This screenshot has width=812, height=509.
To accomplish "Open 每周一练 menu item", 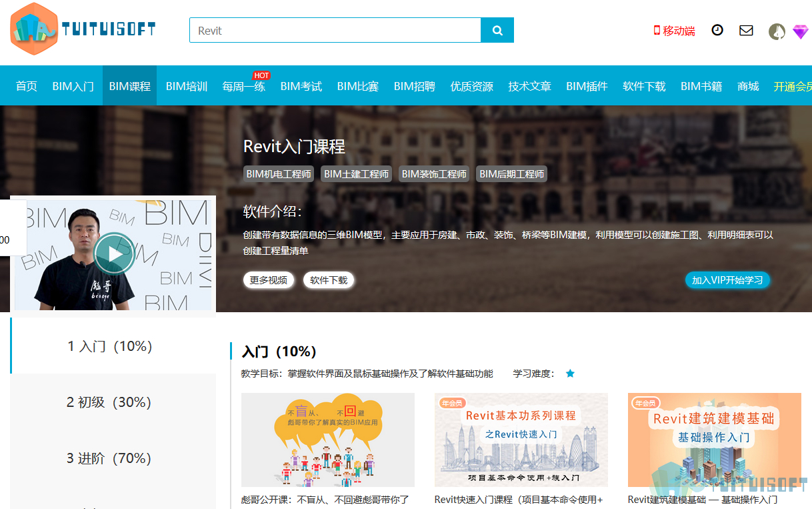I will tap(244, 86).
